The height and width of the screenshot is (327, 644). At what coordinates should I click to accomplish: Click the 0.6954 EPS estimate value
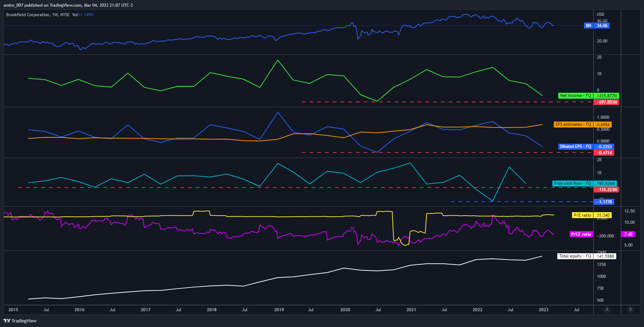point(603,124)
